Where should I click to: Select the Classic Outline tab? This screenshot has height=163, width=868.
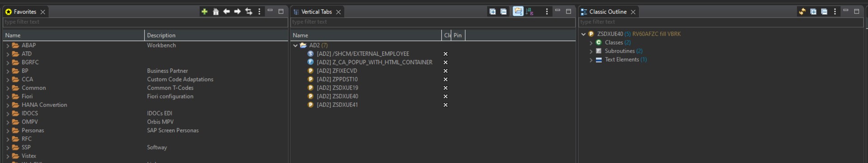608,12
